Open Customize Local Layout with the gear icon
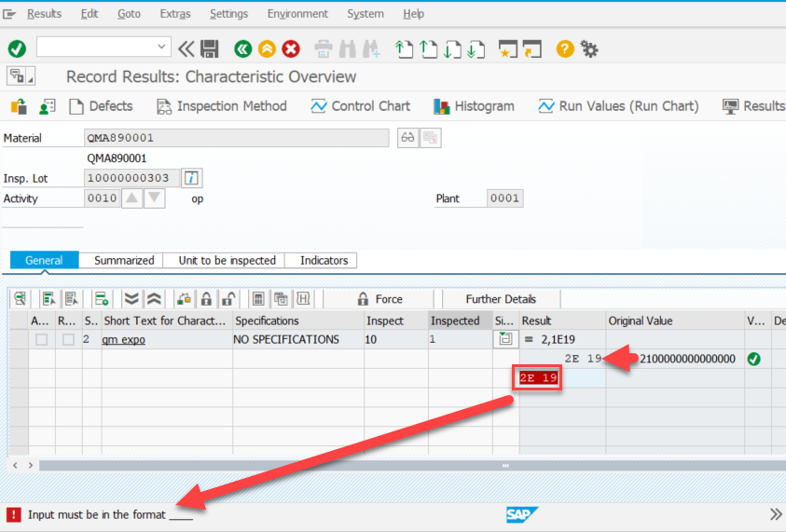Viewport: 786px width, 532px height. point(589,48)
